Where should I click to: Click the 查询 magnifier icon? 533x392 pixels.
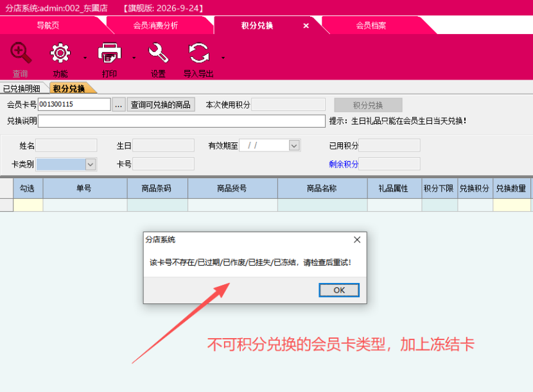coord(21,53)
